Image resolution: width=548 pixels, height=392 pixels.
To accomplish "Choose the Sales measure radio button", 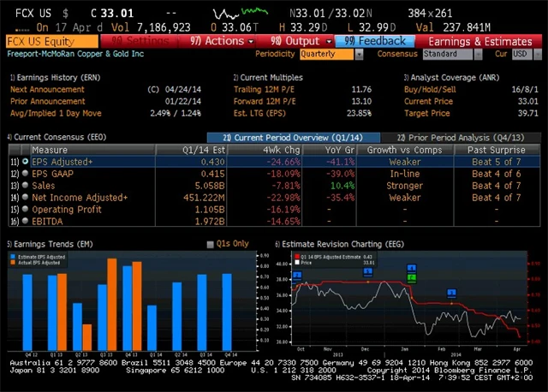I will click(x=26, y=184).
